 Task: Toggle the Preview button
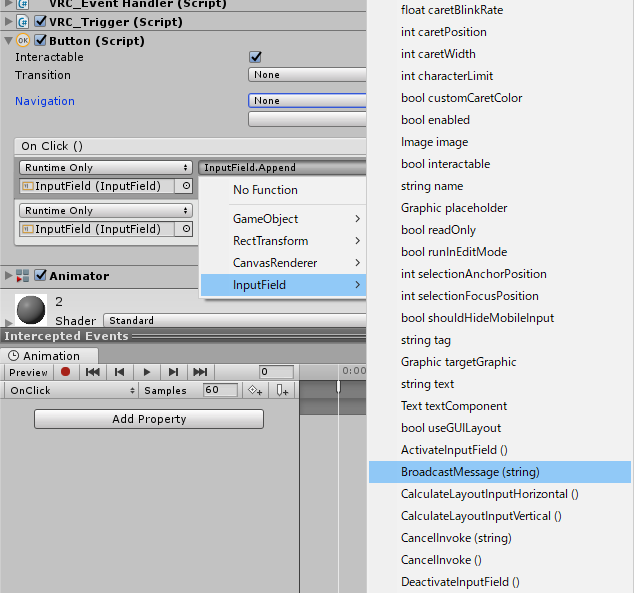click(28, 372)
